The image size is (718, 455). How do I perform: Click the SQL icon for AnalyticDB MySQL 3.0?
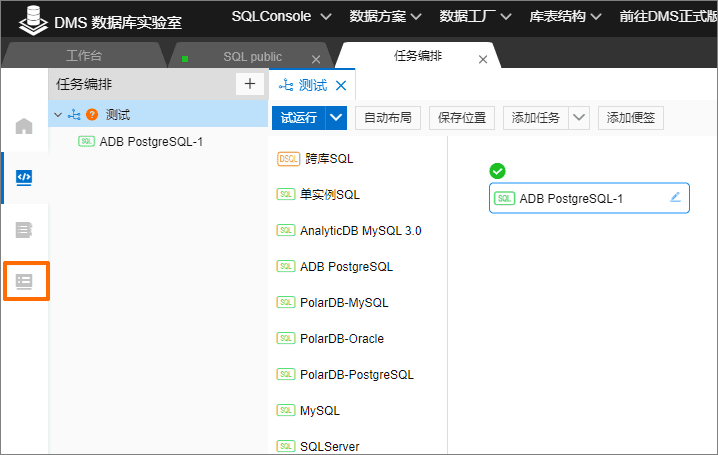pyautogui.click(x=286, y=230)
